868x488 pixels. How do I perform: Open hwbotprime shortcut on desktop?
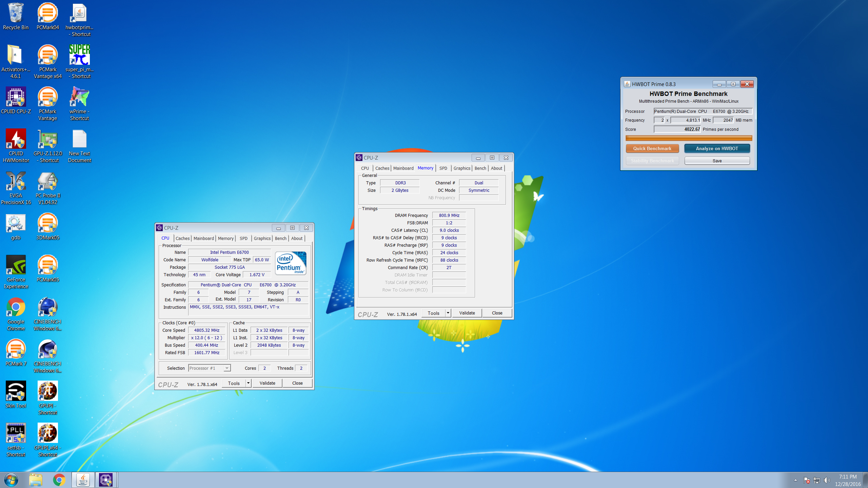(79, 20)
